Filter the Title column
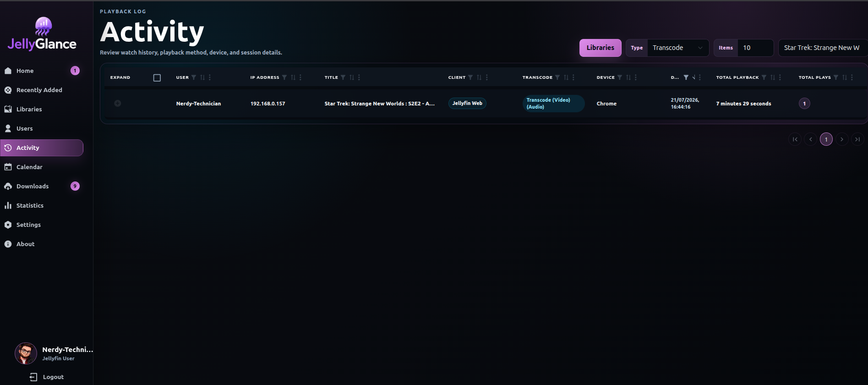Viewport: 868px width, 385px height. tap(343, 77)
